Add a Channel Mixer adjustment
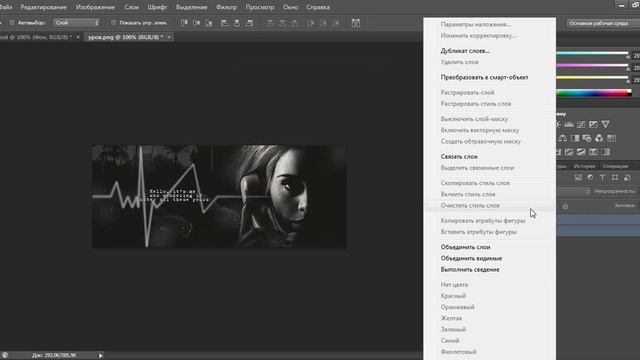640x360 pixels. pyautogui.click(x=599, y=138)
